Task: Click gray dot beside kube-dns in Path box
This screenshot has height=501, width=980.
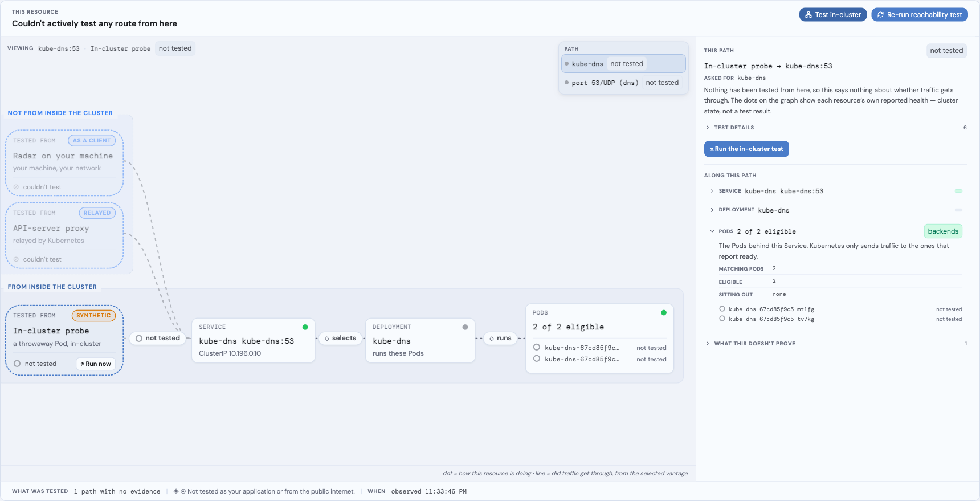Action: point(566,64)
